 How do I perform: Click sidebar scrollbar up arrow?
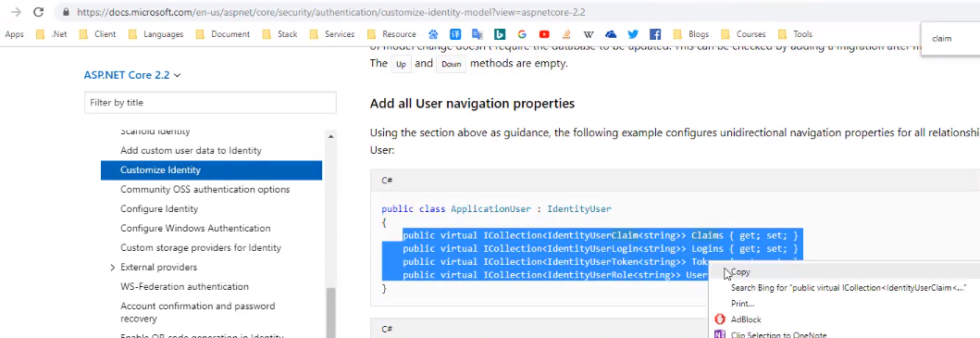330,136
